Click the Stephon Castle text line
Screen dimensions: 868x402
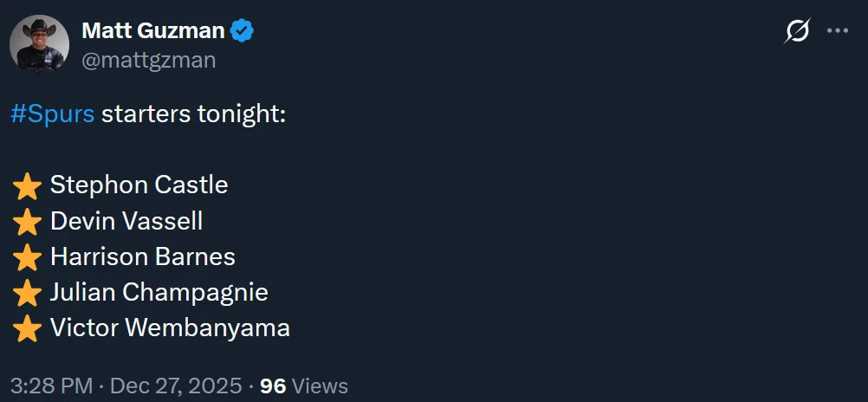(x=139, y=185)
